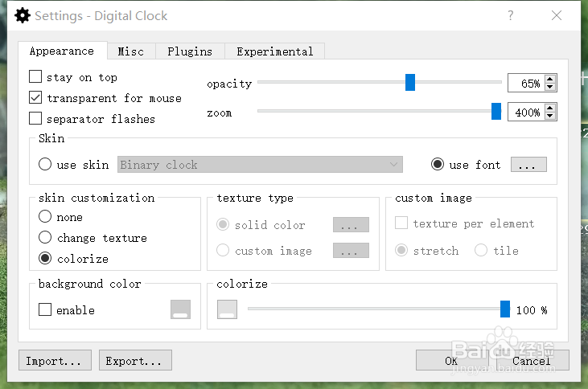
Task: Open the Plugins tab
Action: (190, 51)
